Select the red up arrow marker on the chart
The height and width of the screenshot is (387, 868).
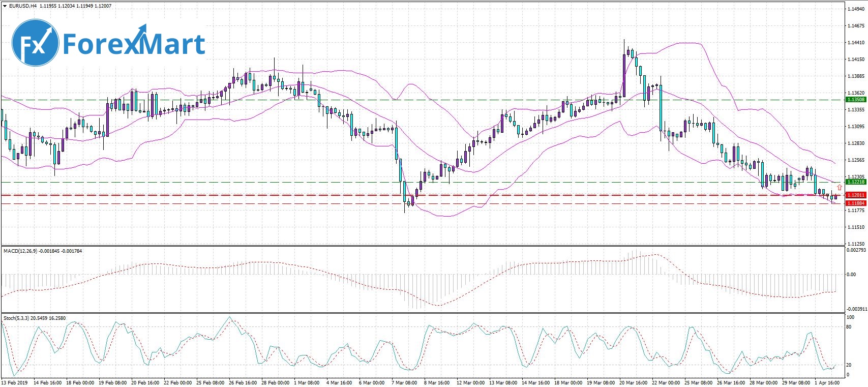pos(839,188)
